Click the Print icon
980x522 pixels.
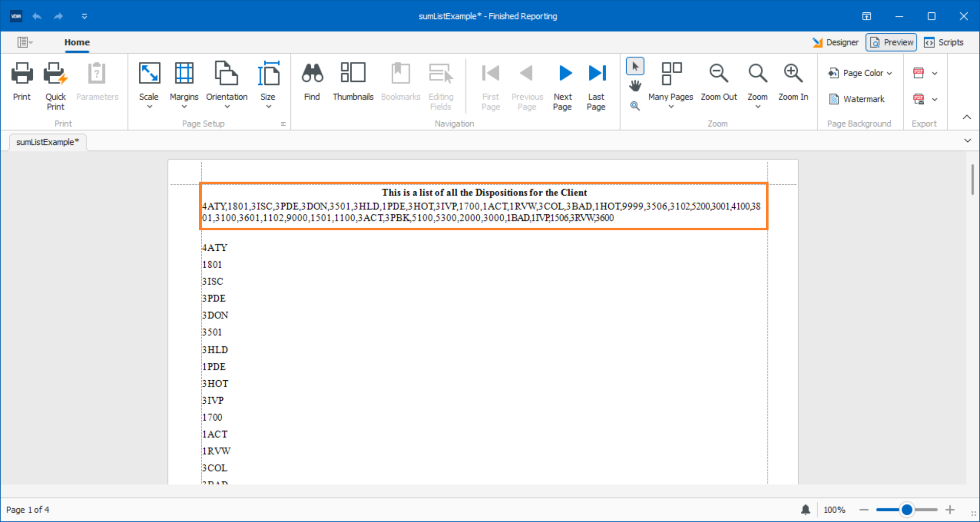(x=22, y=74)
